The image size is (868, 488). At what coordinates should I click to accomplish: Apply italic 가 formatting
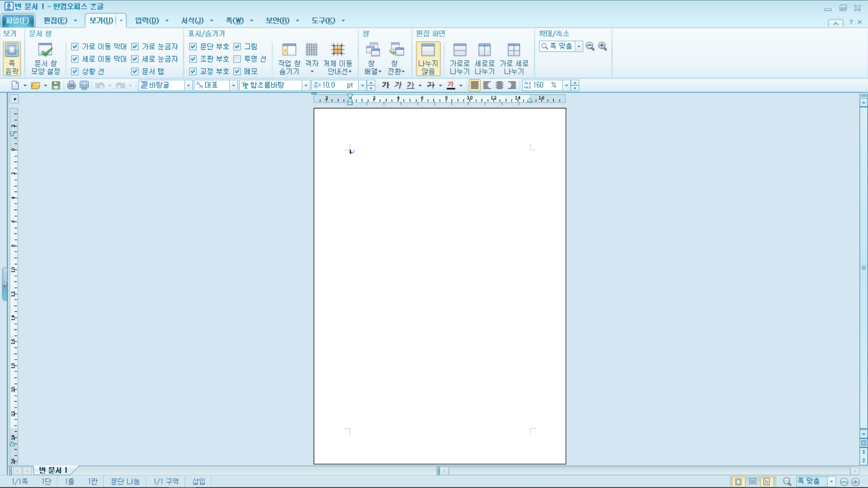coord(398,85)
